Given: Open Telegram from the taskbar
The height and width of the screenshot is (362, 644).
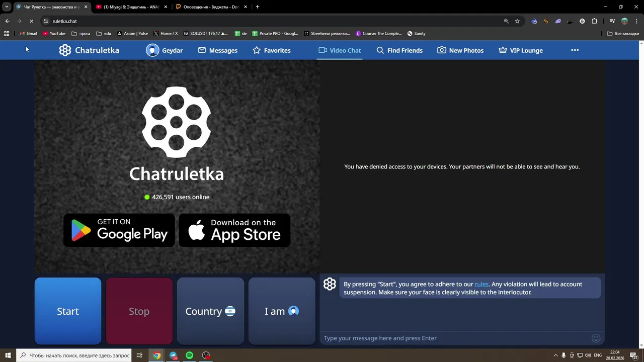Looking at the screenshot, I should coord(173,355).
